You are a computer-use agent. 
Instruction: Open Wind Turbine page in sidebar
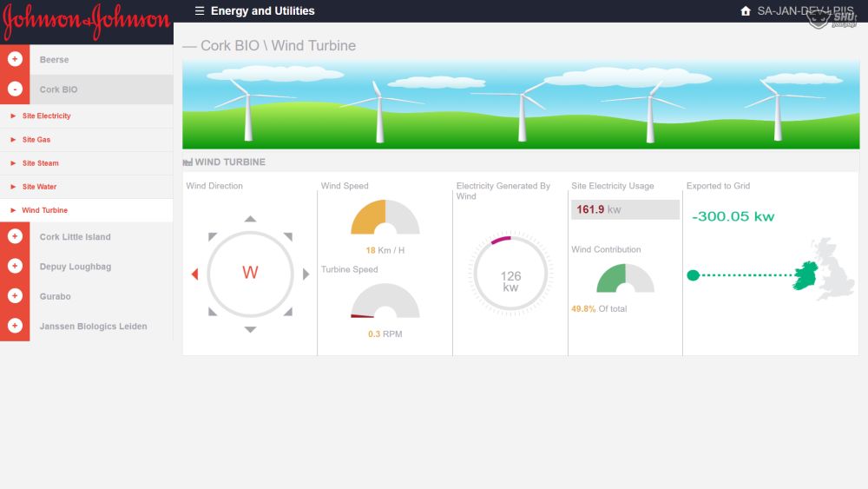45,210
